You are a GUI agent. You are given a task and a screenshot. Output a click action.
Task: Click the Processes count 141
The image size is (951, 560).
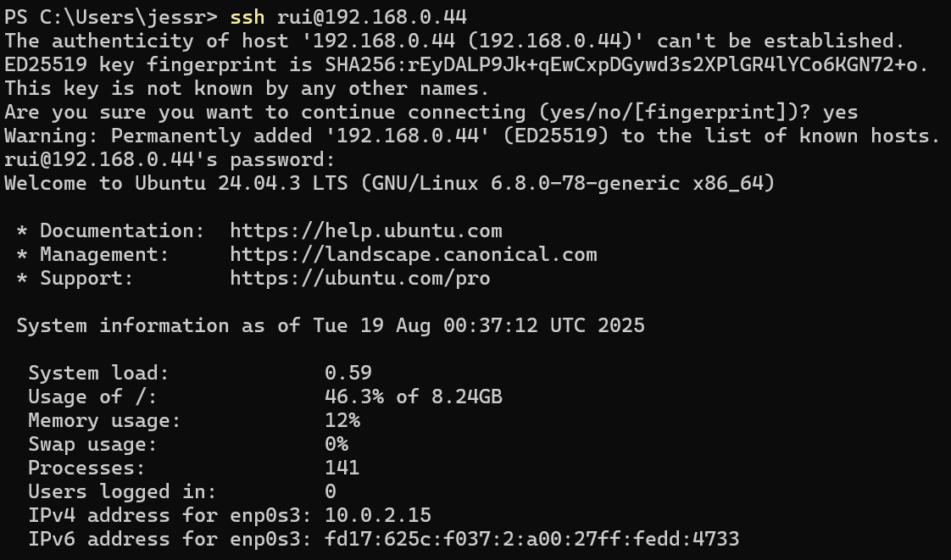(x=342, y=469)
